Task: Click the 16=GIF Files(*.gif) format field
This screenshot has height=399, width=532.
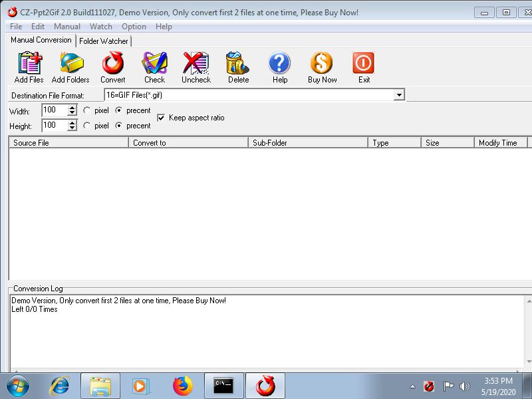Action: (249, 95)
